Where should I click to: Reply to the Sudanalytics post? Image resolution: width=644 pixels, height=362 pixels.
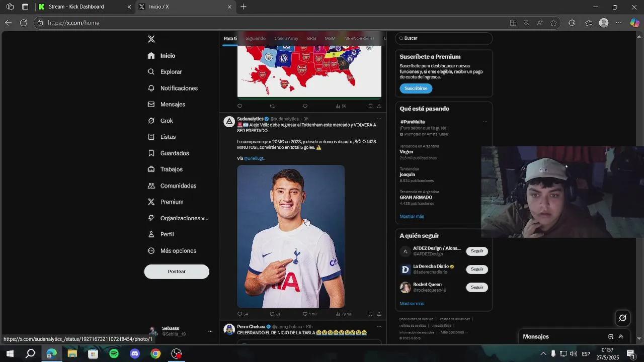click(240, 314)
